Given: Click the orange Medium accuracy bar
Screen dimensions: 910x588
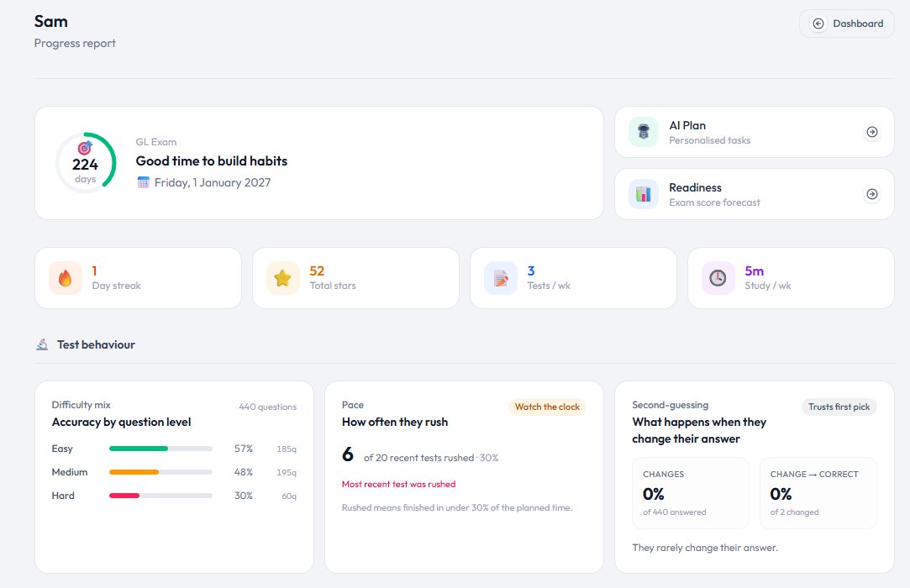Looking at the screenshot, I should [134, 472].
